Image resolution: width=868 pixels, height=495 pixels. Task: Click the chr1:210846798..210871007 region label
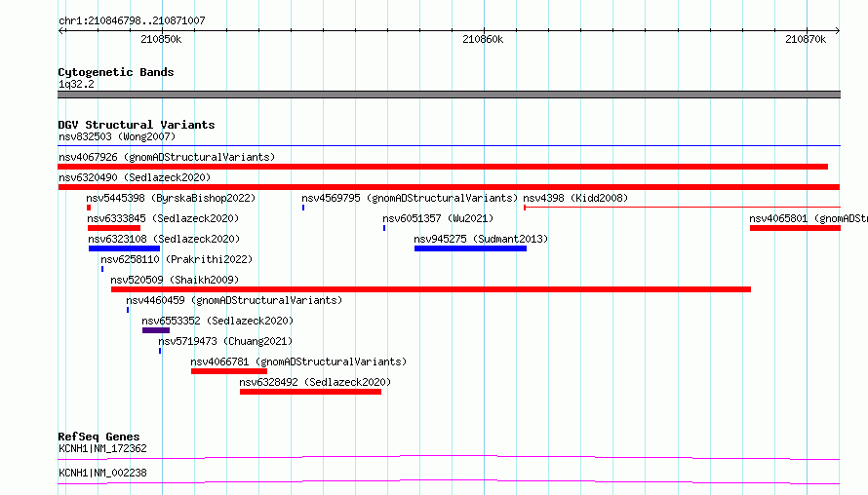point(132,20)
